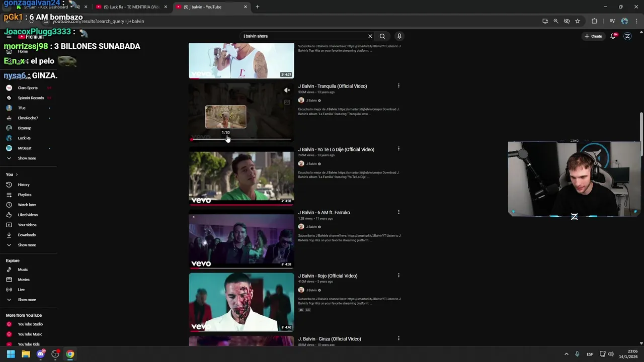Click the Chrome zoom magnifier icon
Screen dimensions: 644x362
point(556,21)
